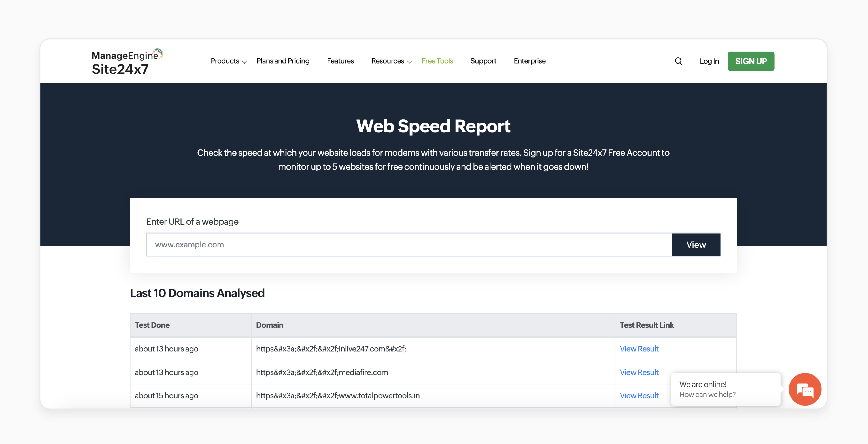Go to the Features menu item

click(x=340, y=61)
